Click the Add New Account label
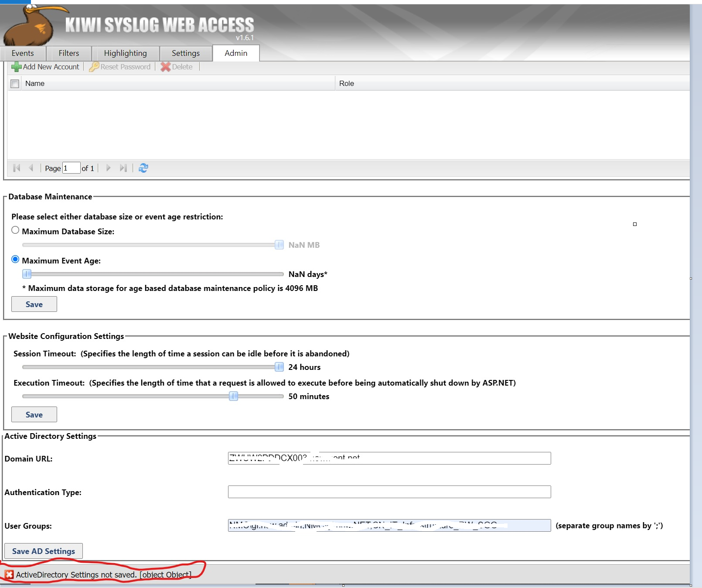Image resolution: width=702 pixels, height=588 pixels. point(51,67)
